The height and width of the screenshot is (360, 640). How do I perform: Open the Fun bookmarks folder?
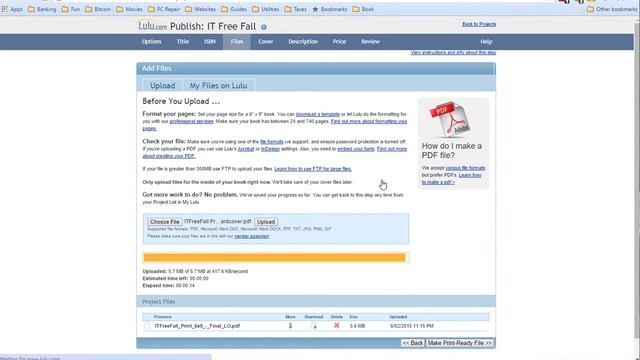[71, 9]
